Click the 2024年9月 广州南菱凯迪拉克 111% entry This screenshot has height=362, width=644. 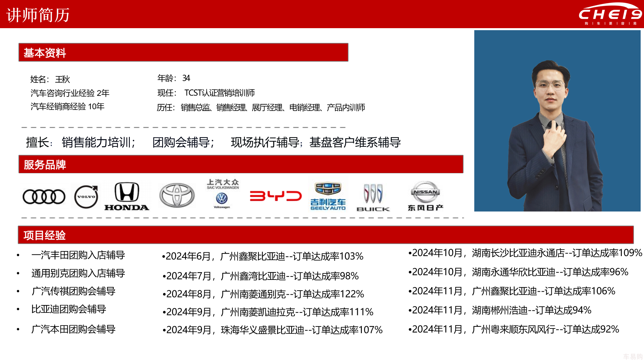tap(268, 312)
